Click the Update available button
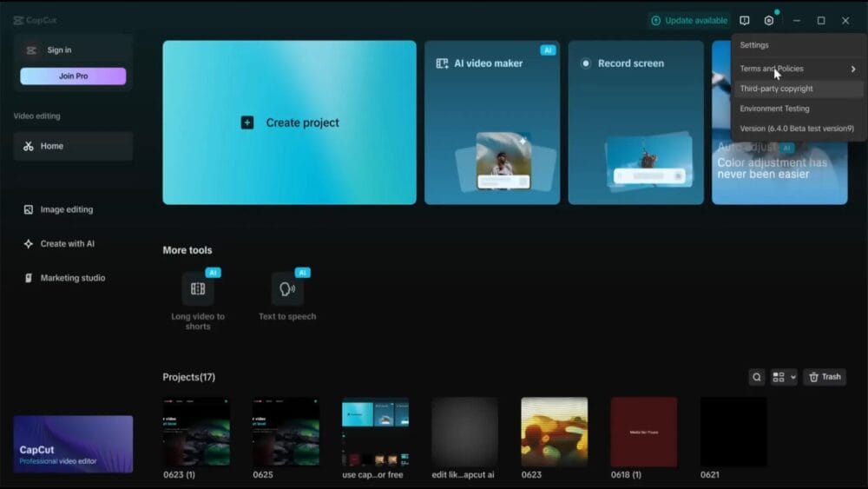This screenshot has width=868, height=489. click(688, 21)
